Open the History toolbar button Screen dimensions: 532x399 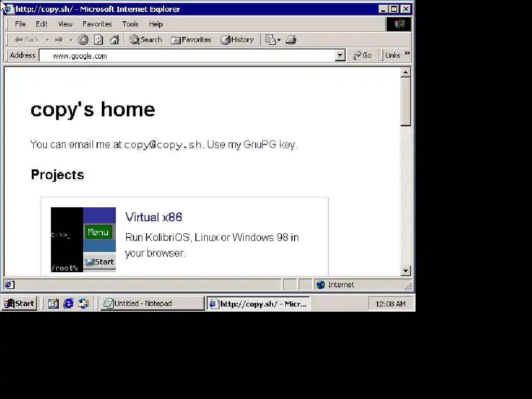[x=237, y=39]
